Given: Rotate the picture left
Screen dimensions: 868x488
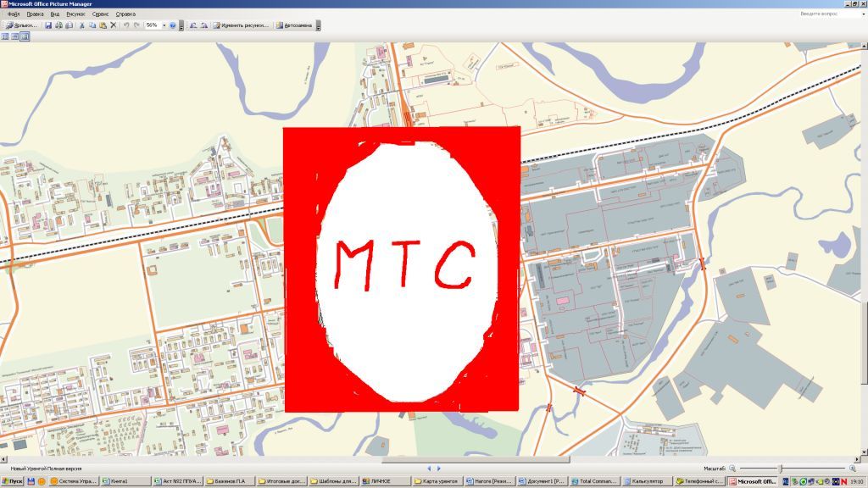Looking at the screenshot, I should (x=193, y=25).
